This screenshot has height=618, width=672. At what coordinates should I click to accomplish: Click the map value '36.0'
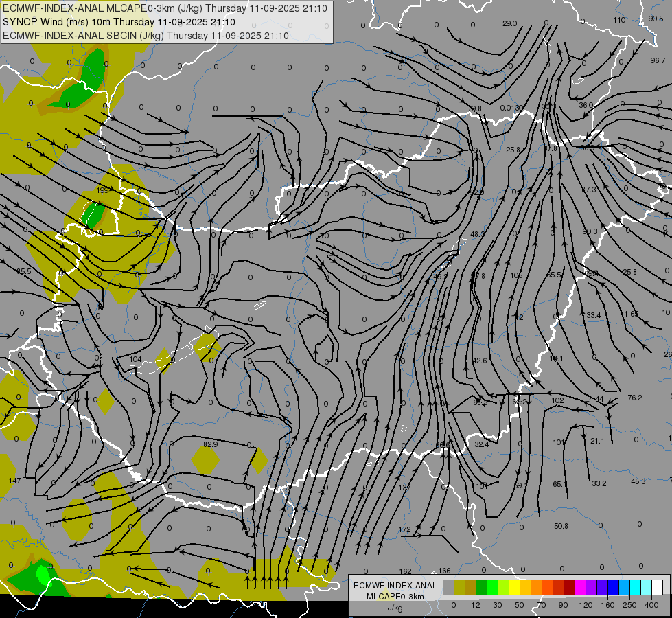[586, 105]
